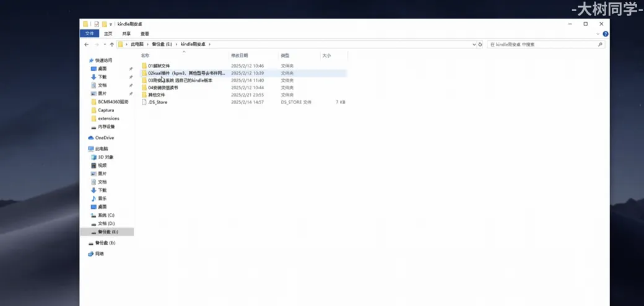Open the 系统 (C:) drive
Image resolution: width=644 pixels, height=306 pixels.
coord(106,215)
